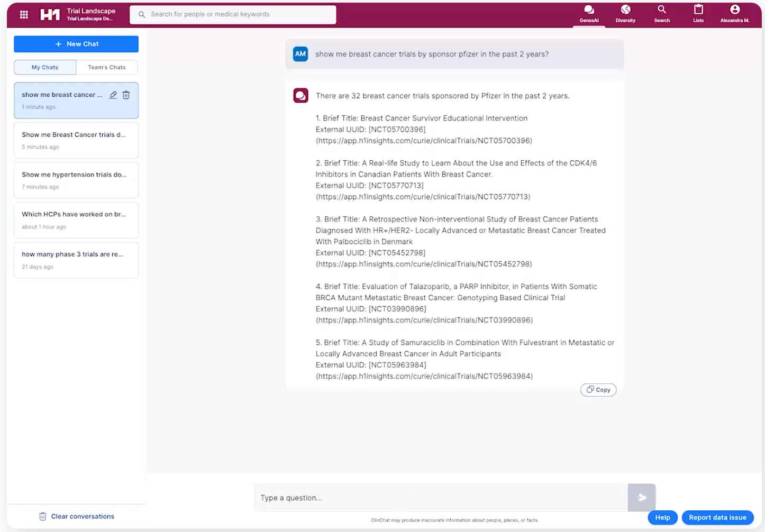Click 'External UUID: [NCT05963984]' text
This screenshot has height=532, width=765.
pyautogui.click(x=371, y=365)
